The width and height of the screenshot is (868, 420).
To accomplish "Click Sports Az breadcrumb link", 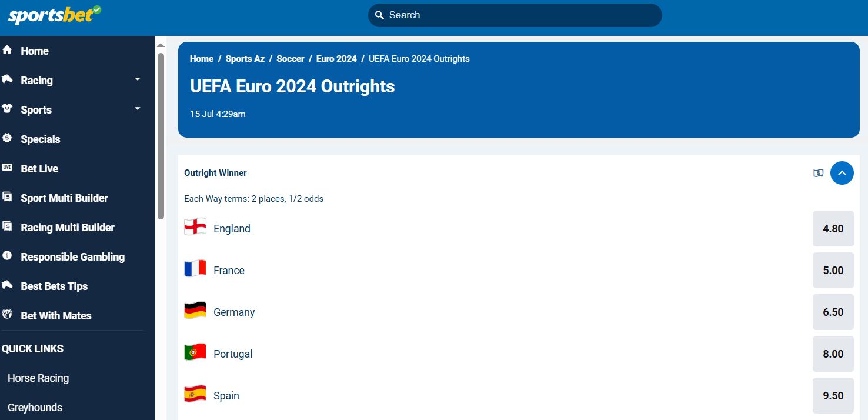I will (245, 59).
